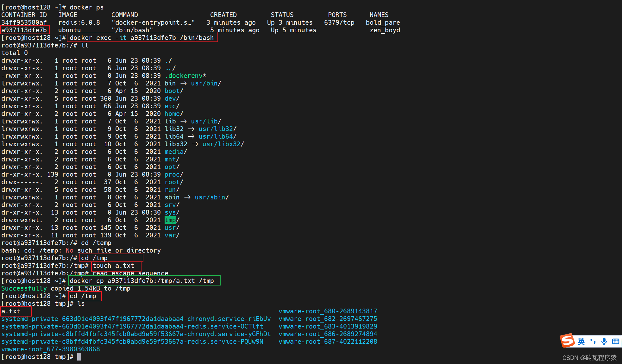Toggle punctuation mode in Sogou input bar
This screenshot has height=364, width=622.
coord(593,341)
